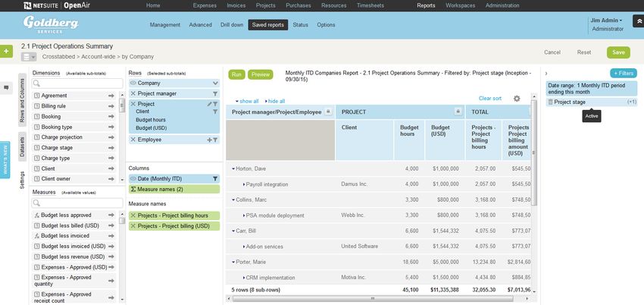This screenshot has height=305, width=644.
Task: Open the chat bubble tips icon
Action: (x=6, y=87)
